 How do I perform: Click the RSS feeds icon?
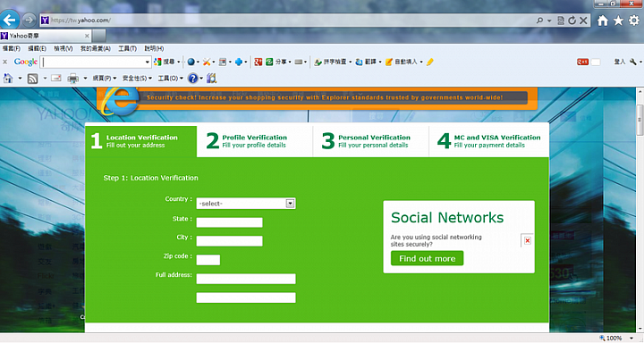point(32,79)
